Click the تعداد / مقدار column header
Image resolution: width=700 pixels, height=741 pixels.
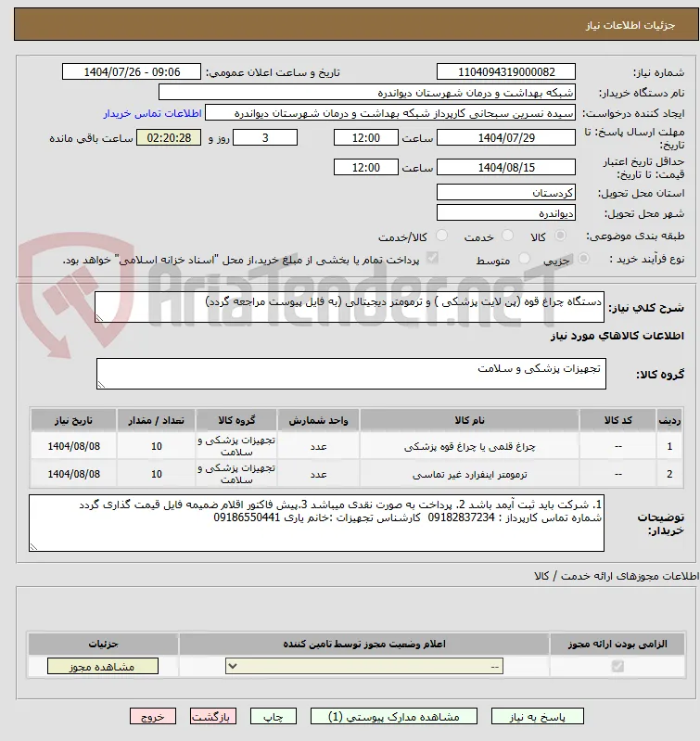(157, 420)
